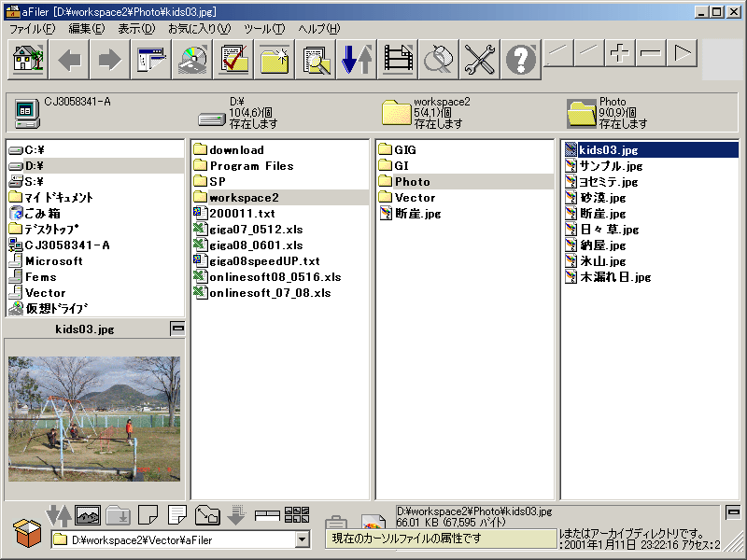Switch to the two-column split layout icon
Screen dimensions: 747x560
point(267,515)
